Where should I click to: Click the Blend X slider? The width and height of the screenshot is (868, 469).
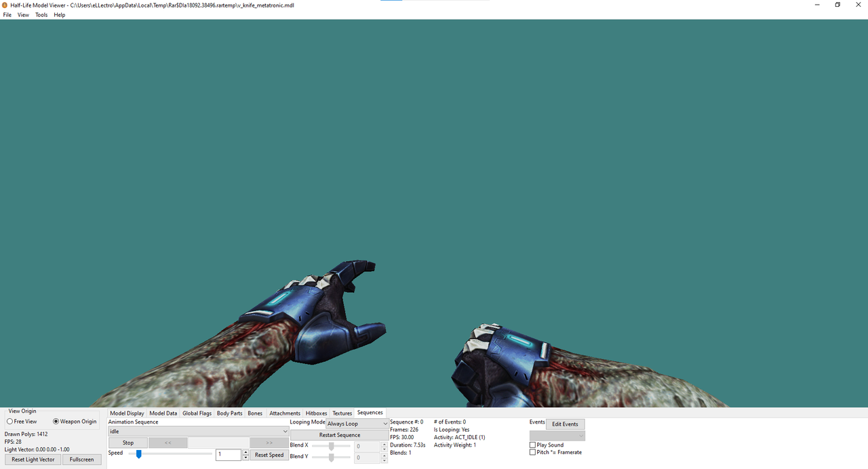tap(331, 446)
